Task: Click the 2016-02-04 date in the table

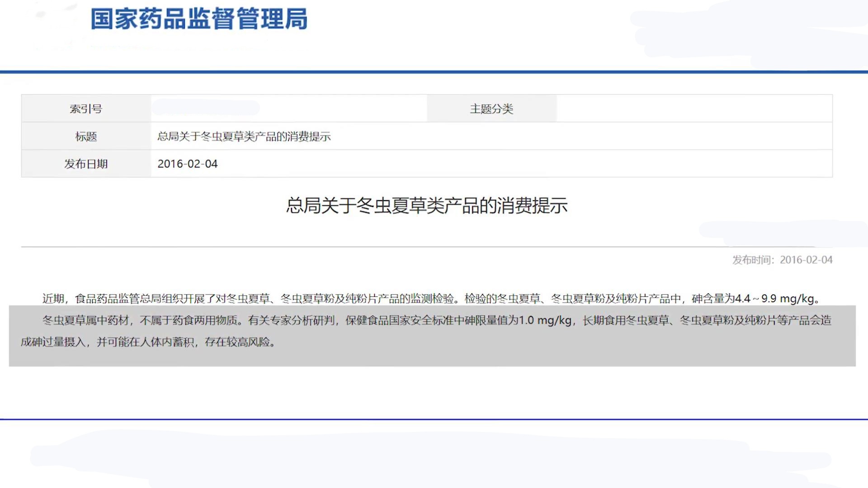Action: tap(188, 164)
